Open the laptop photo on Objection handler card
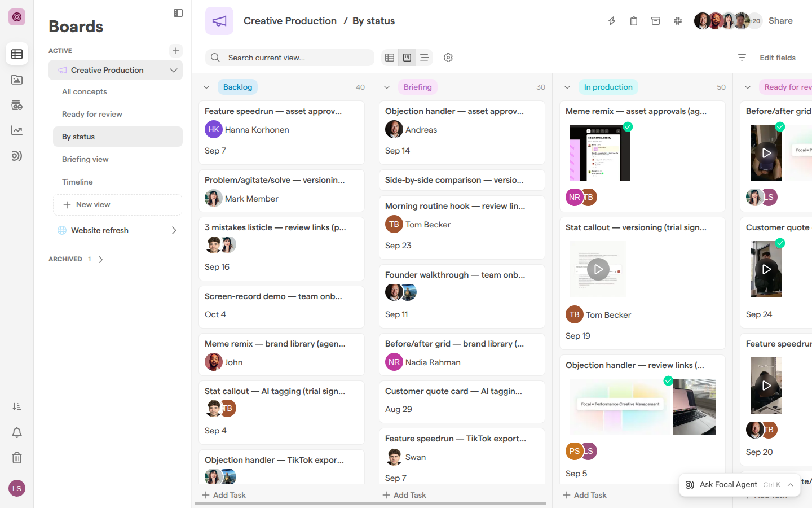Image resolution: width=812 pixels, height=508 pixels. [x=694, y=407]
